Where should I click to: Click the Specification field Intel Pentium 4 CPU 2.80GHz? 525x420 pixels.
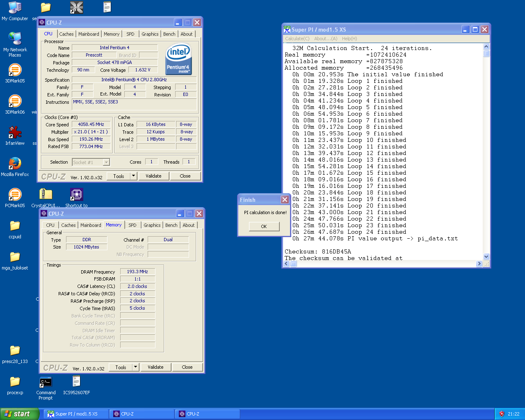[134, 80]
